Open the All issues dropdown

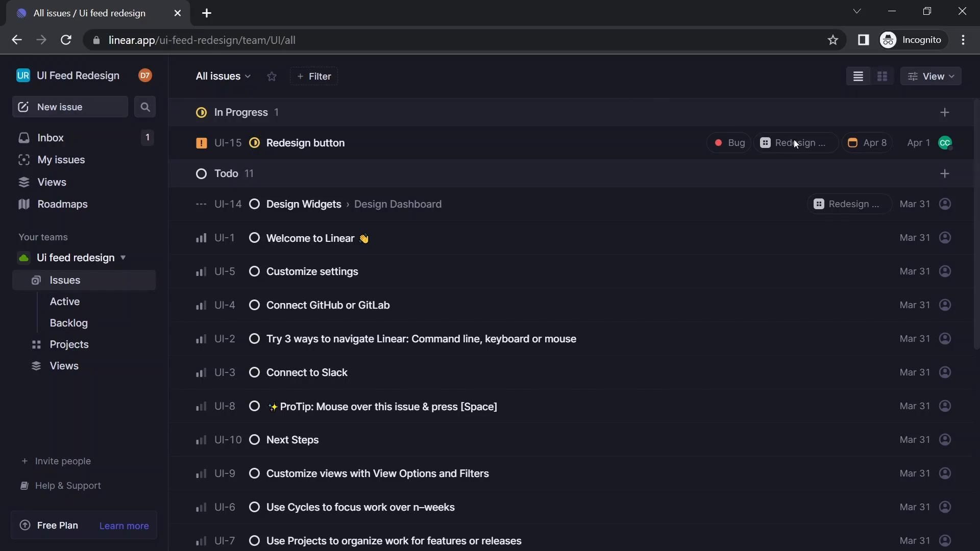(223, 77)
